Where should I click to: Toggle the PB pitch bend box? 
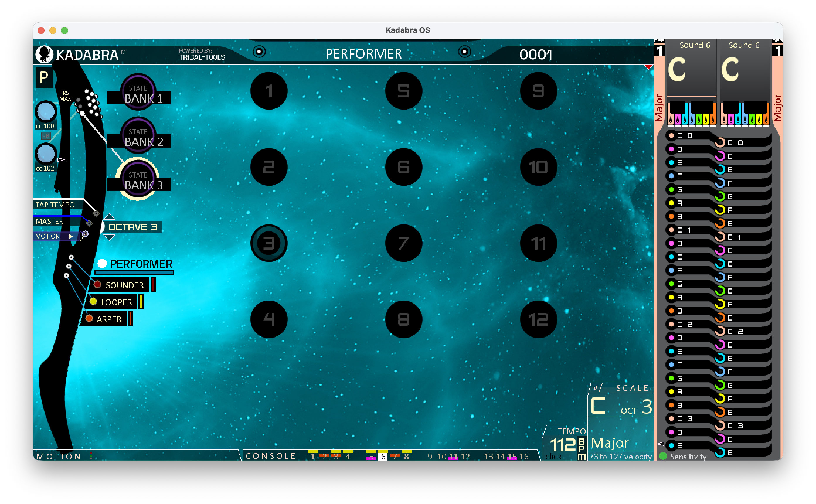click(46, 136)
